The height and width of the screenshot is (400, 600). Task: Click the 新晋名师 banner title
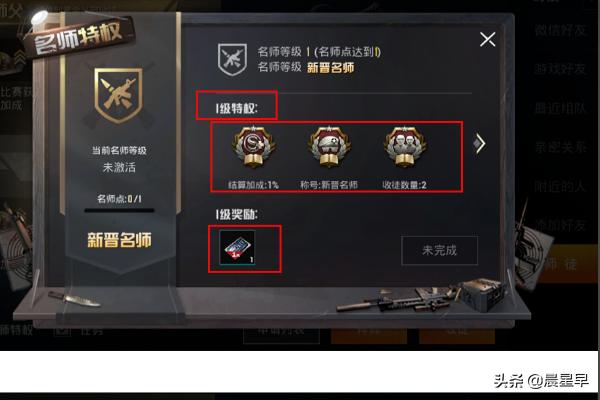pyautogui.click(x=119, y=240)
